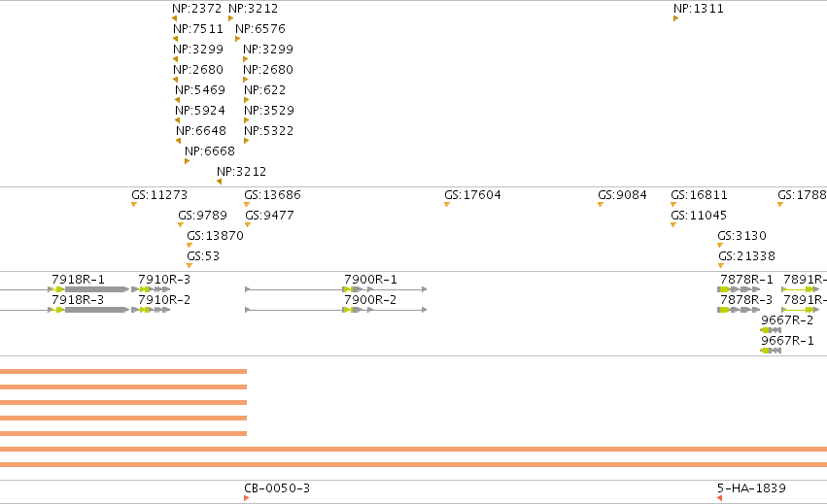This screenshot has width=827, height=504.
Task: Select transcript 7878R-3 gene model
Action: [739, 310]
